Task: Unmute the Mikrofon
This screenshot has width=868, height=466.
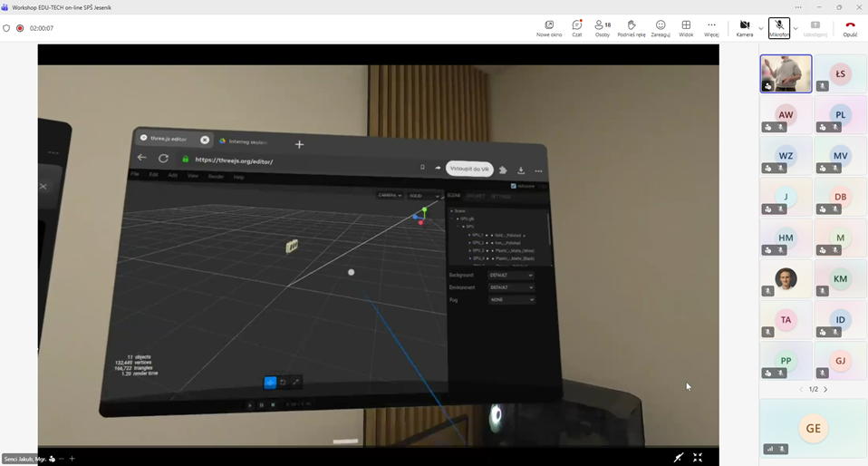Action: click(x=778, y=27)
